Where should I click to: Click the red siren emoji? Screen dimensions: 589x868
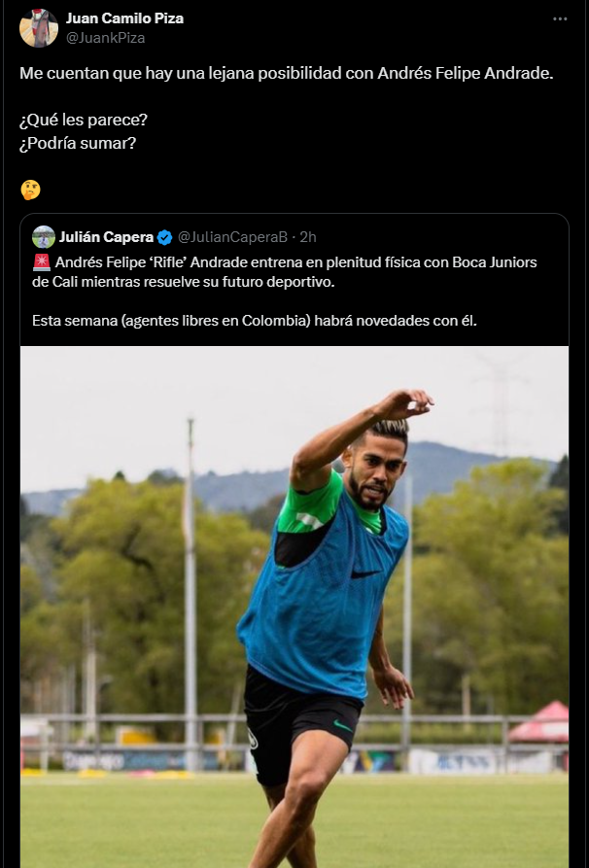42,261
